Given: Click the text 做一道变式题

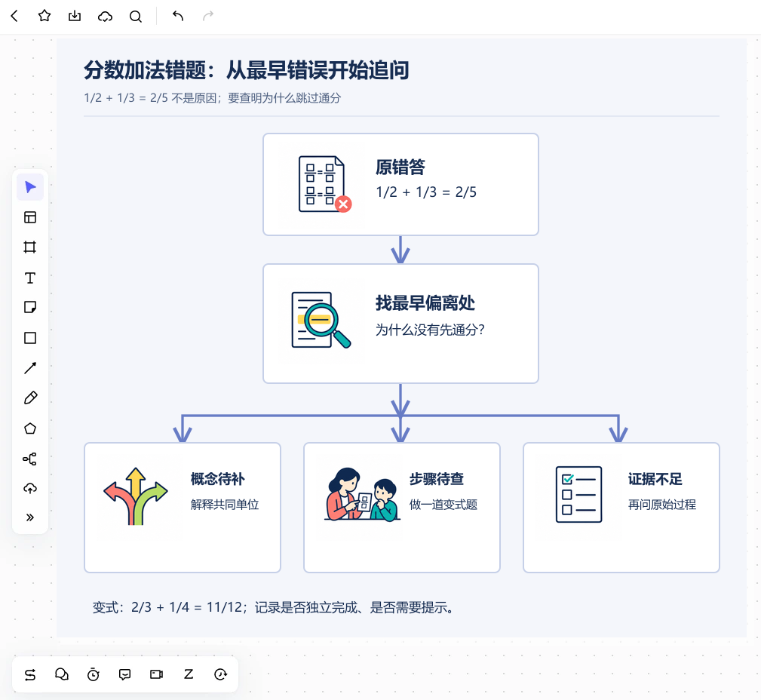Looking at the screenshot, I should click(443, 505).
